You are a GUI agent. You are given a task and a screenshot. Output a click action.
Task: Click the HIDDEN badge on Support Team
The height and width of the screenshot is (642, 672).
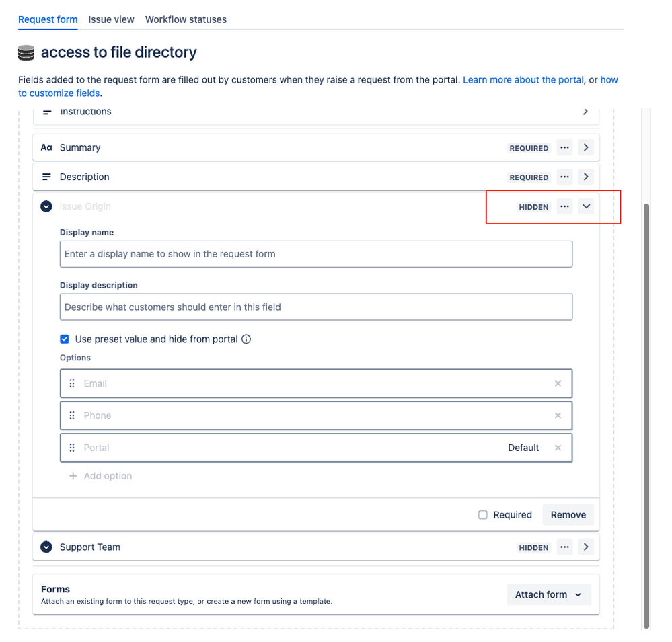pos(533,547)
